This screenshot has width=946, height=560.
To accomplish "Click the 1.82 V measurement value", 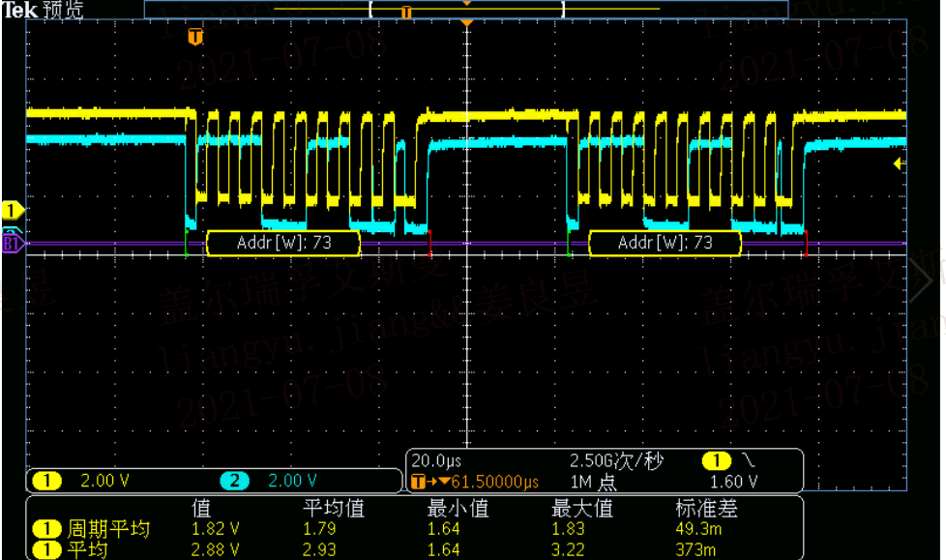I will [x=216, y=529].
